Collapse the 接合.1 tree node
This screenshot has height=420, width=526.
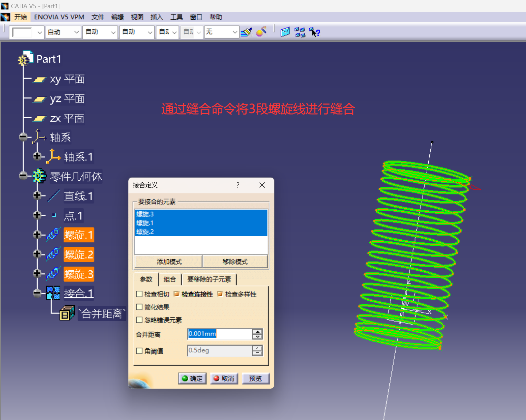(x=37, y=293)
